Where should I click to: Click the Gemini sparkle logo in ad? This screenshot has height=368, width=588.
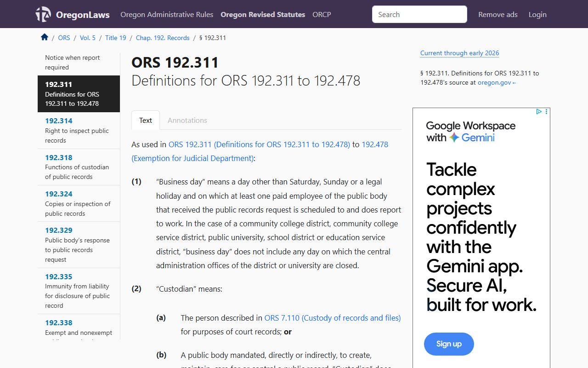point(454,138)
